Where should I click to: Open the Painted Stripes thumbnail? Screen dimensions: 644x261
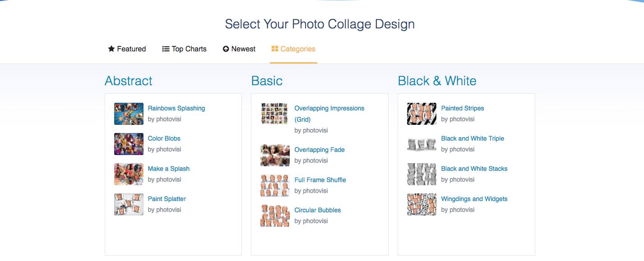(422, 114)
